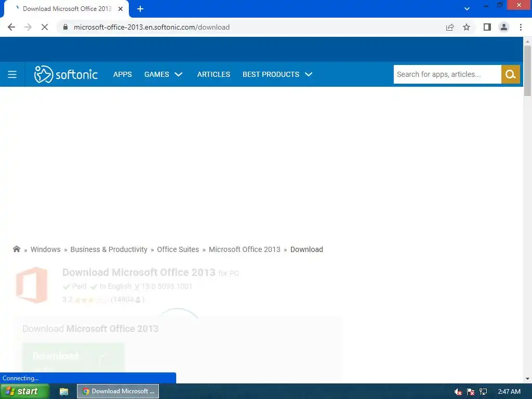Open a new browser tab
This screenshot has height=399, width=532.
[140, 9]
